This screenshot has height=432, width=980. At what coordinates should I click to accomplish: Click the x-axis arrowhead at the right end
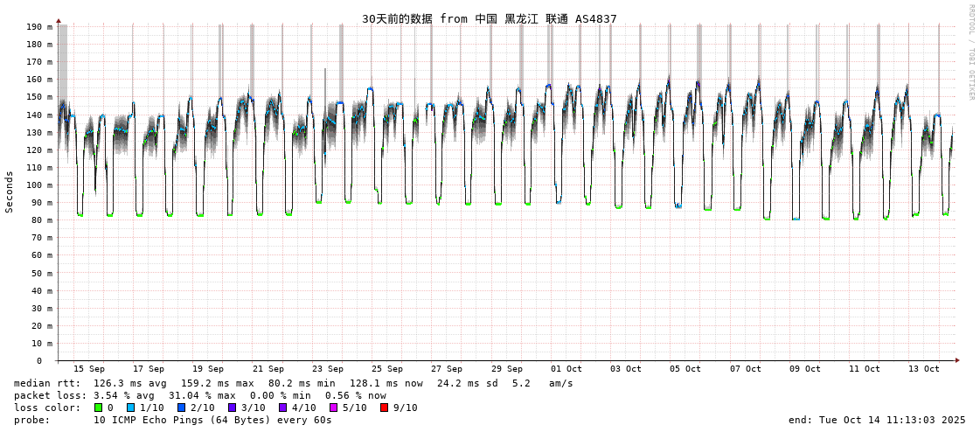[957, 360]
